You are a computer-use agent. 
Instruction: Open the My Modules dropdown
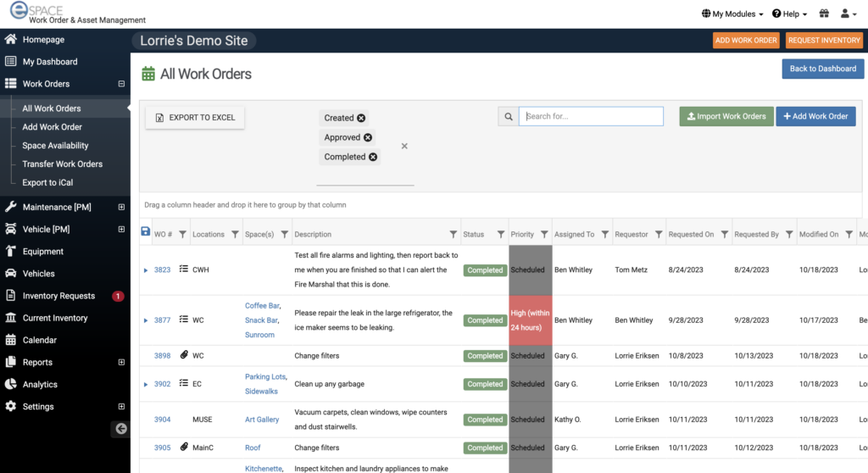pyautogui.click(x=732, y=14)
